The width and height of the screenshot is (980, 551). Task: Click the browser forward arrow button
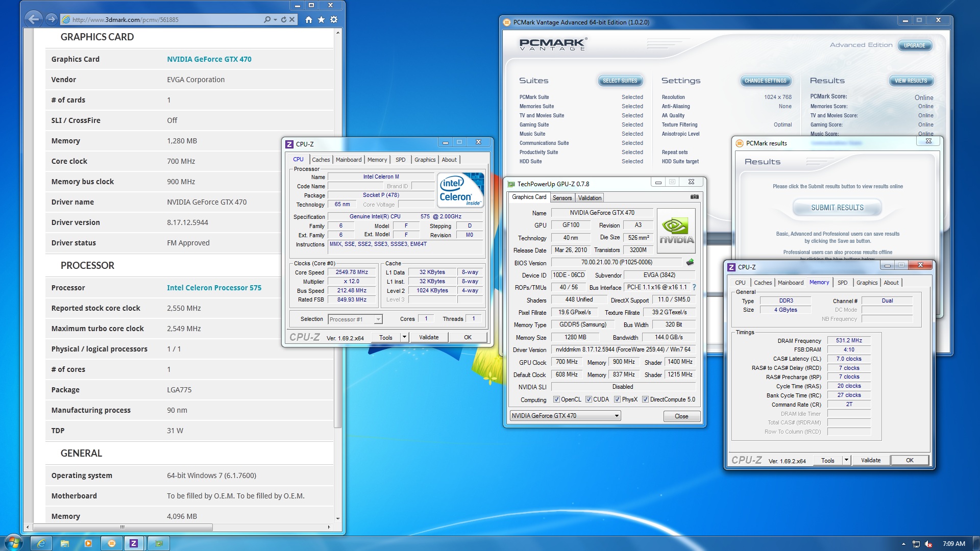(51, 19)
